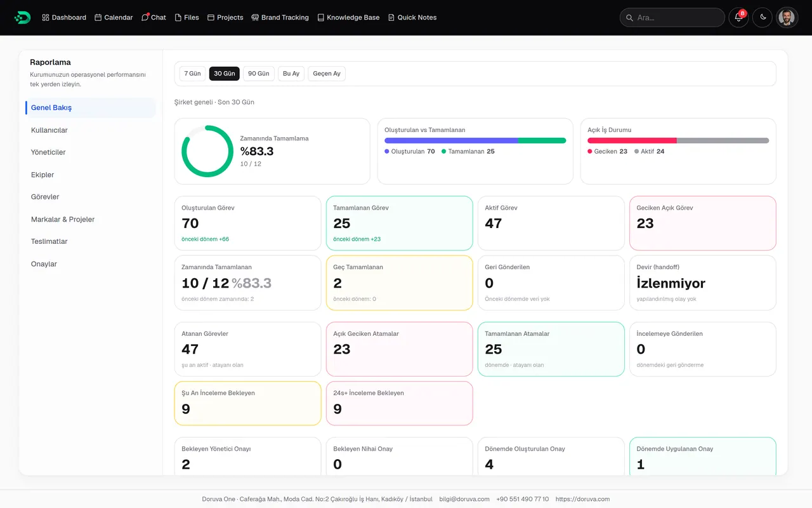
Task: Go to Ekipler in the sidebar
Action: click(91, 175)
